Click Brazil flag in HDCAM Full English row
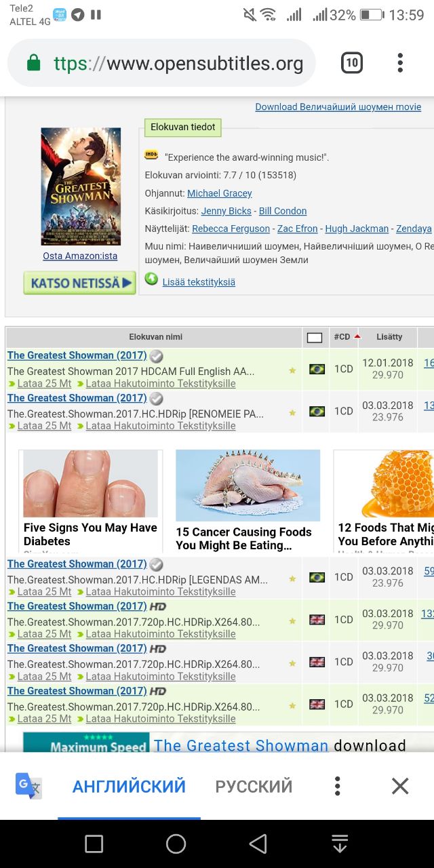 tap(317, 369)
